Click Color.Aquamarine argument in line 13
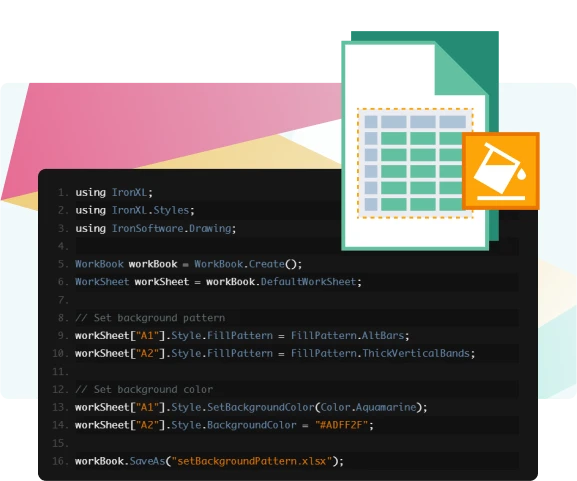577x481 pixels. 368,407
